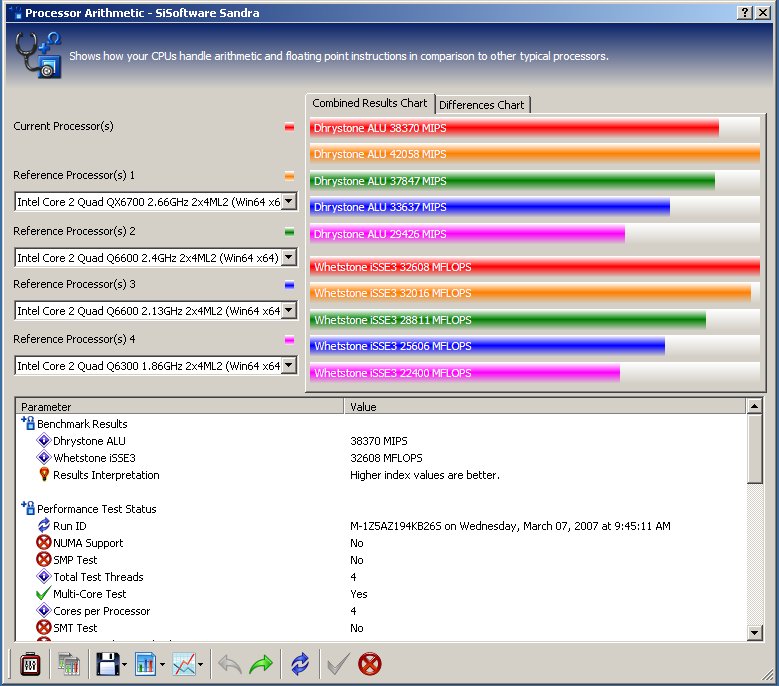Click the Run ID value M-1Z5AZ194KB26S

(395, 526)
